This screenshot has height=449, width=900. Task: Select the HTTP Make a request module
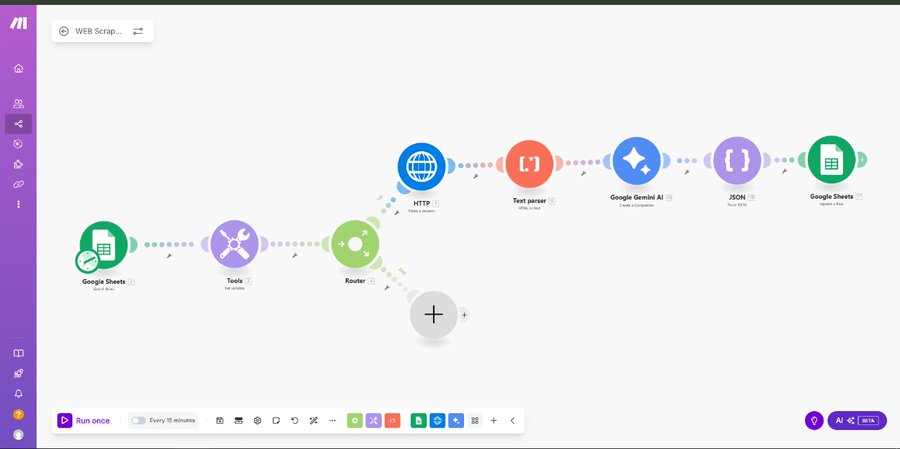coord(422,167)
